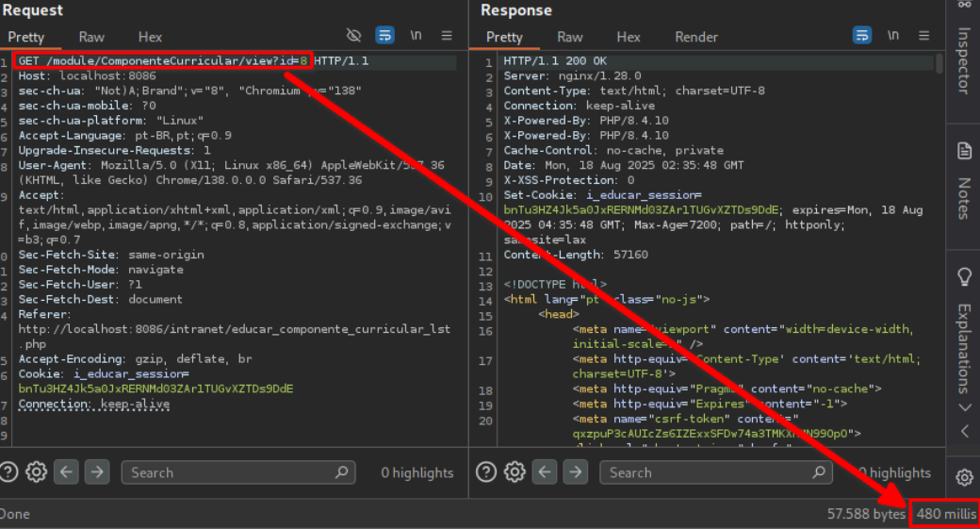Select the Hex tab in Response
This screenshot has width=980, height=529.
[x=629, y=37]
